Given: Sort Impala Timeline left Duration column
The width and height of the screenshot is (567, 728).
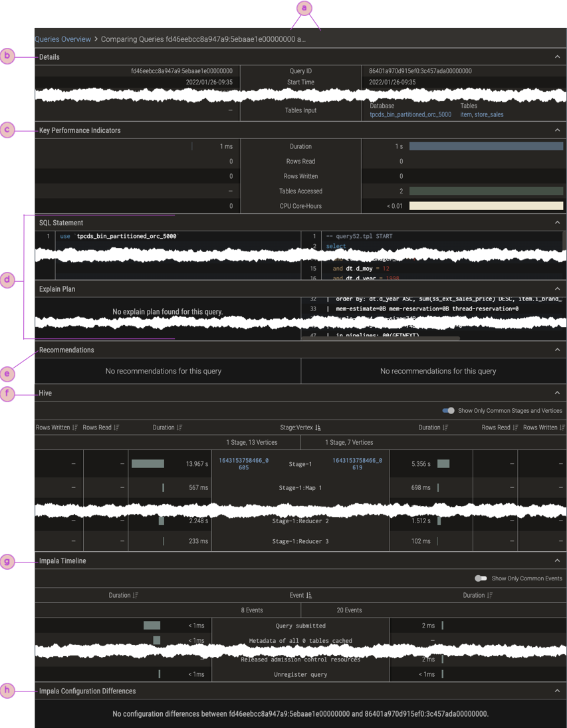Looking at the screenshot, I should [x=123, y=595].
